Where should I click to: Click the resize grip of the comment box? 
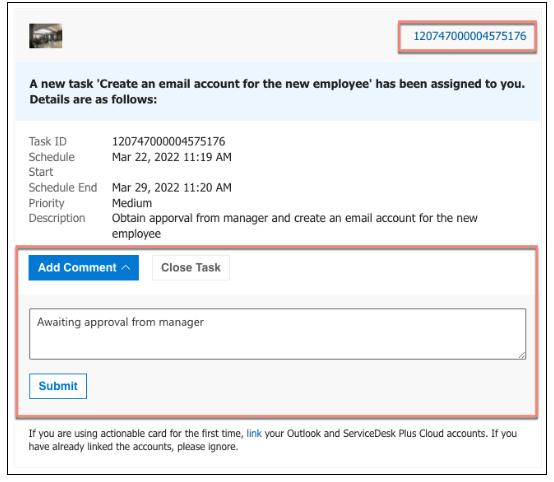point(522,356)
